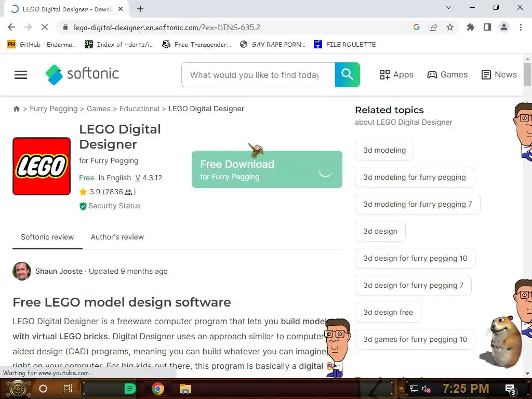Click the Related topics heading
Screen dimensions: 532x399
[389, 110]
